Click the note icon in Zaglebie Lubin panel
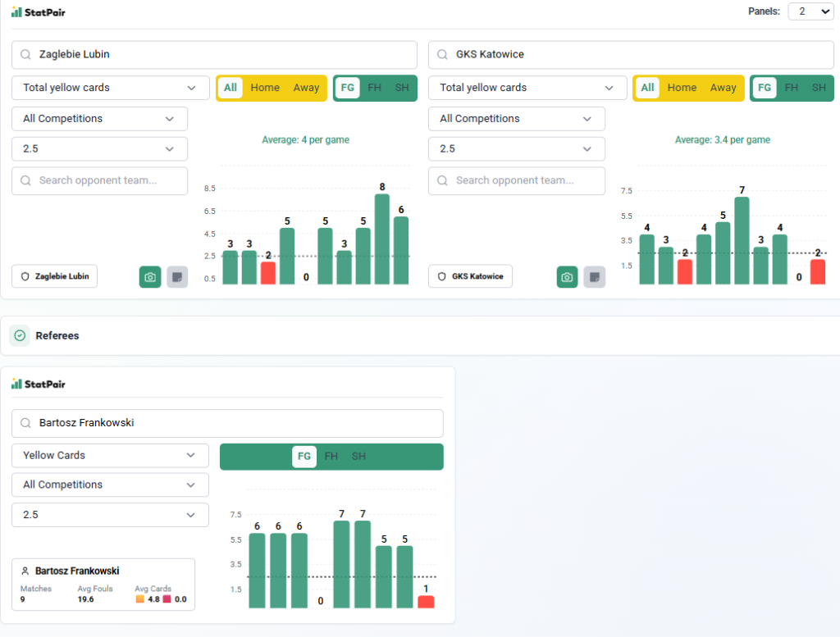840x637 pixels. [177, 277]
